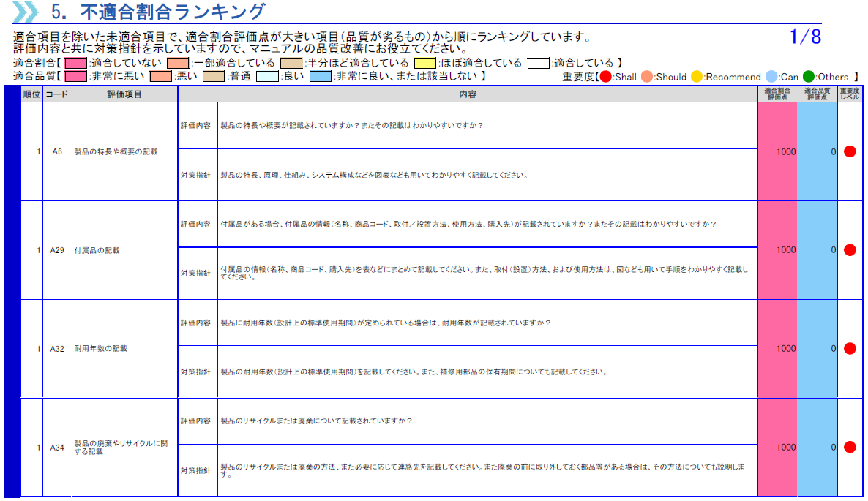Click item name 付属品の記載

point(97,250)
